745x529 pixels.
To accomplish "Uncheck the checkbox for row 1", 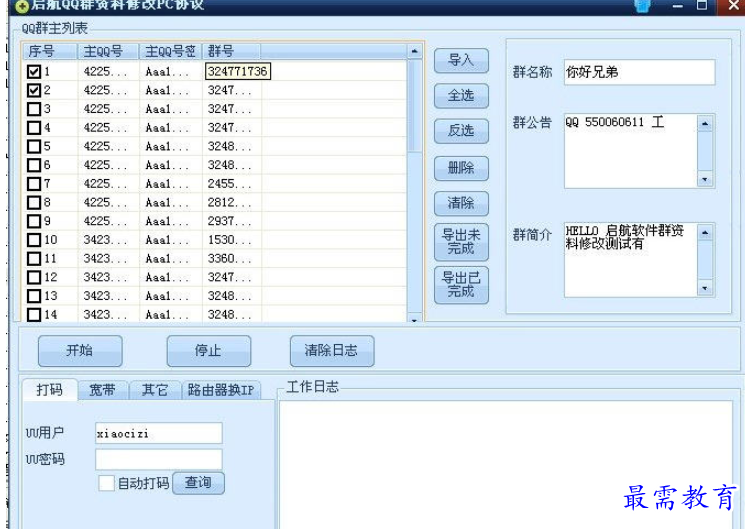I will coord(34,72).
